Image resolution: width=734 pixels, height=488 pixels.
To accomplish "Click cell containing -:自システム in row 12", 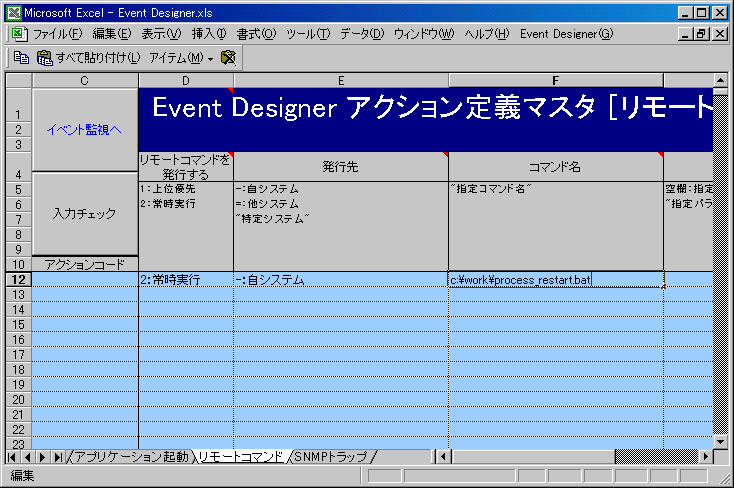I will pyautogui.click(x=341, y=280).
